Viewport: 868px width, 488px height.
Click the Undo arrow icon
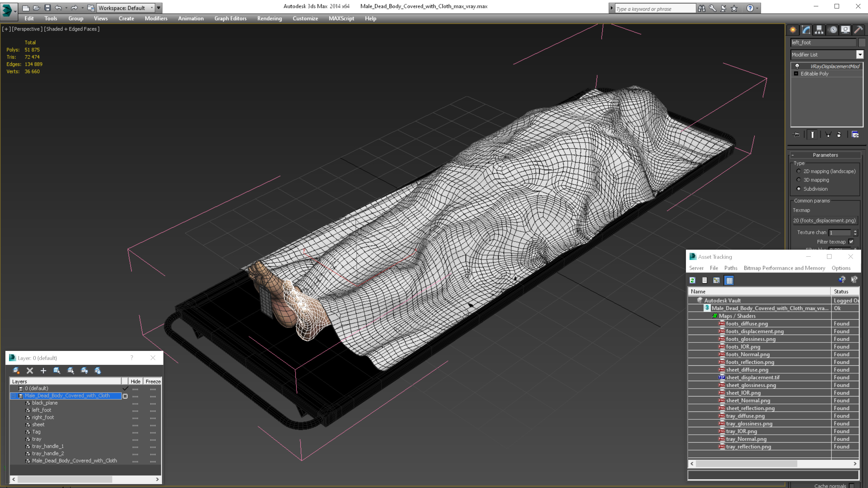click(59, 8)
